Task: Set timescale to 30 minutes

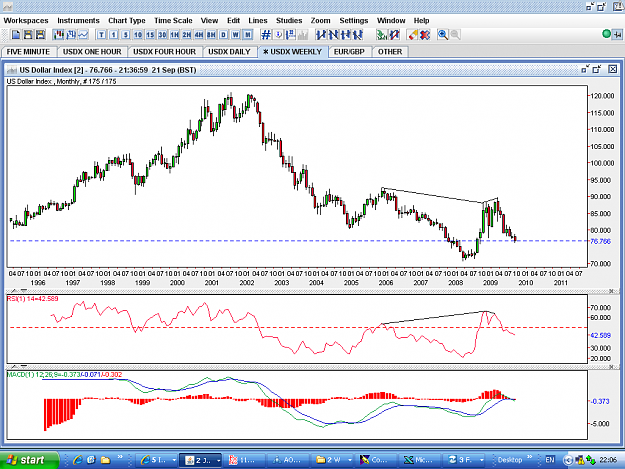Action: tap(162, 35)
